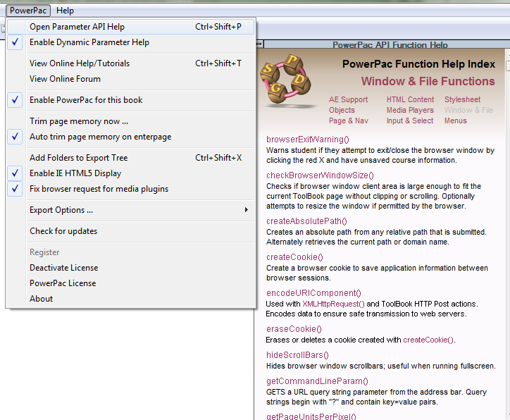The image size is (510, 420).
Task: Open the Window & File category link
Action: (x=468, y=110)
